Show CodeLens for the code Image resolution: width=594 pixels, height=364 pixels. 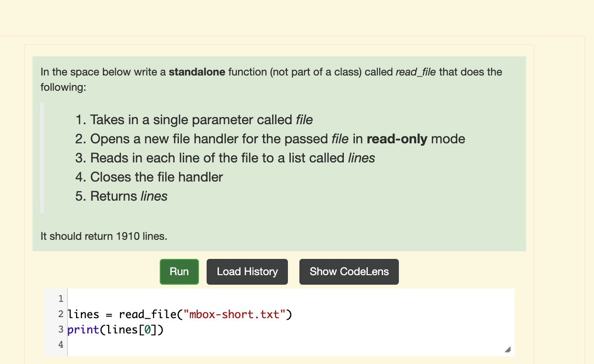[x=349, y=271]
